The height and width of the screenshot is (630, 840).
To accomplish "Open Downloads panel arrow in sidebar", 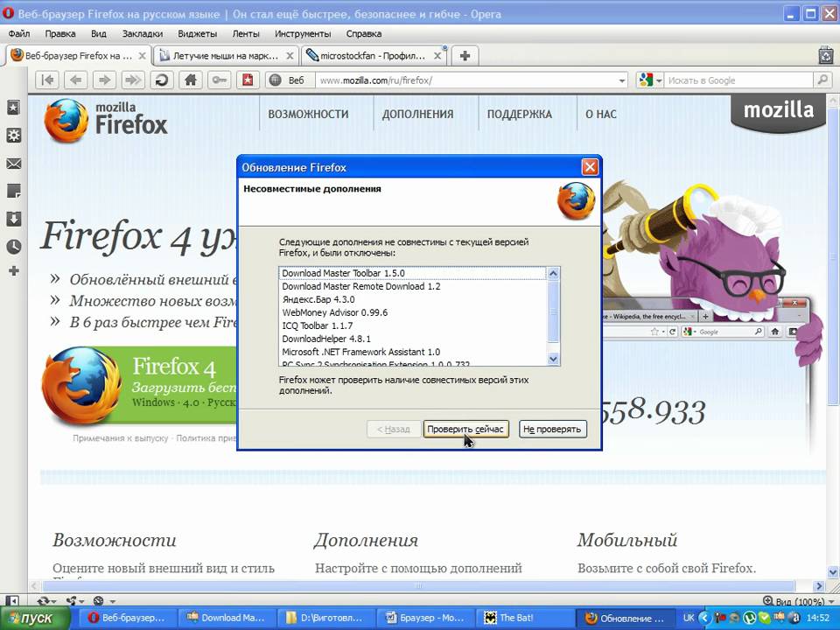I will (x=13, y=219).
